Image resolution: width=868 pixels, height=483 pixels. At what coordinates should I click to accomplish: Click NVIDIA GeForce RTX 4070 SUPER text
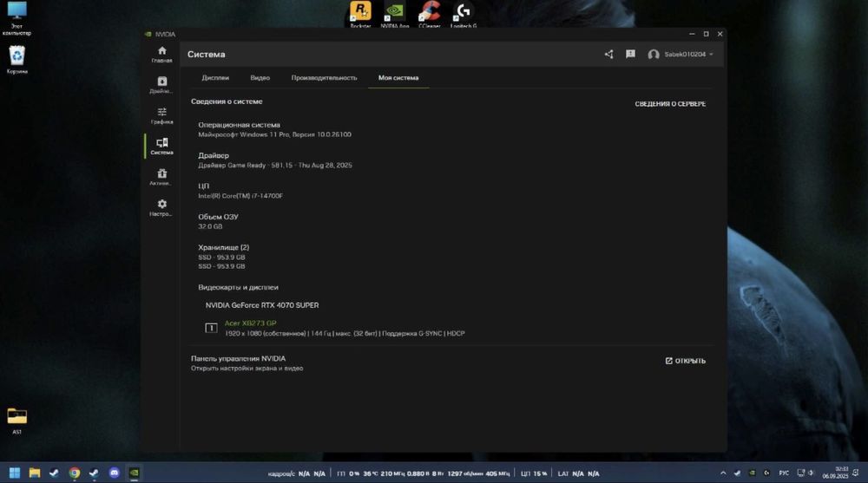[262, 305]
